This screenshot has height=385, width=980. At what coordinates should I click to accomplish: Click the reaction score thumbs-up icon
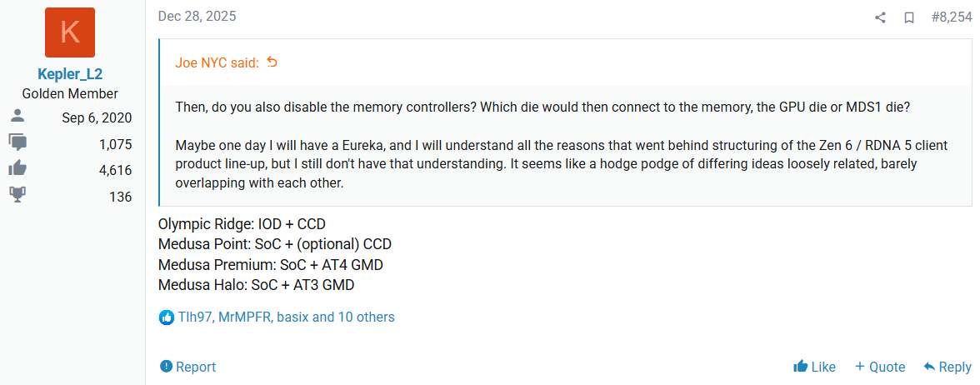pyautogui.click(x=17, y=170)
